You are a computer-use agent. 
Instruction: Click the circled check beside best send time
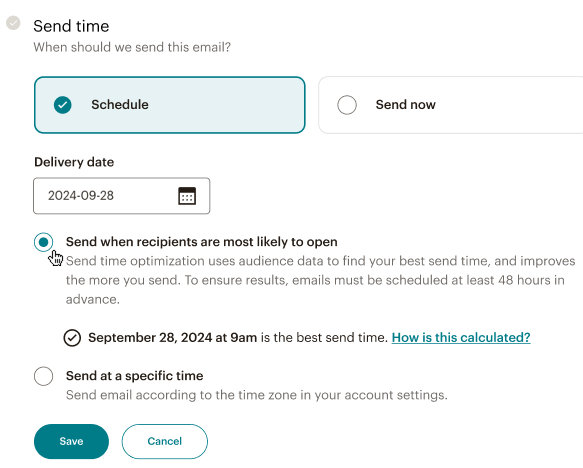(72, 338)
